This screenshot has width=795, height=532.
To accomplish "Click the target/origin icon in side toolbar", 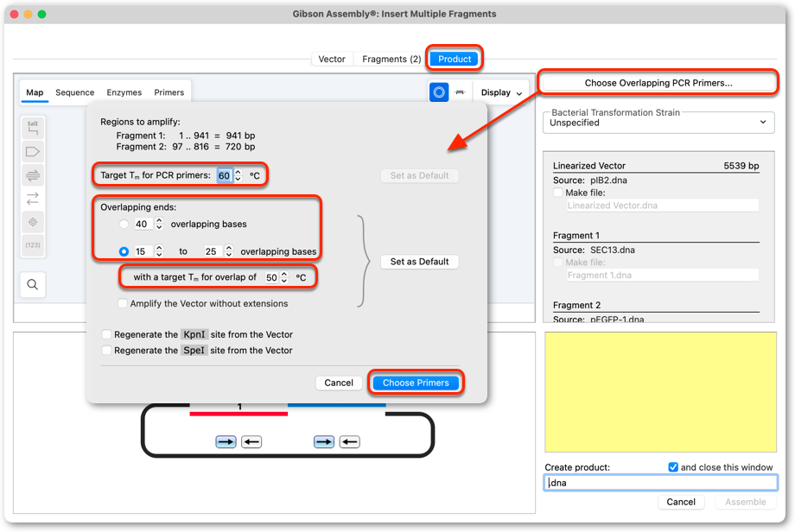I will [x=33, y=222].
